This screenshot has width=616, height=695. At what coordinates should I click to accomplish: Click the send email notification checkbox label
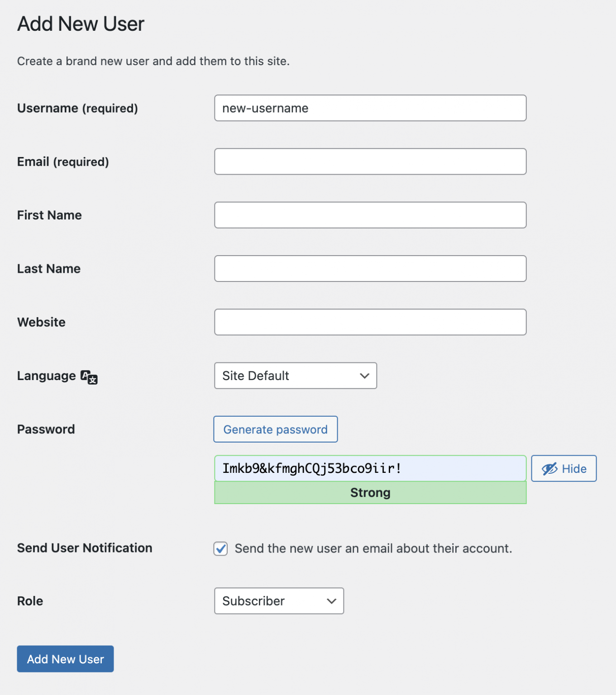pyautogui.click(x=372, y=548)
